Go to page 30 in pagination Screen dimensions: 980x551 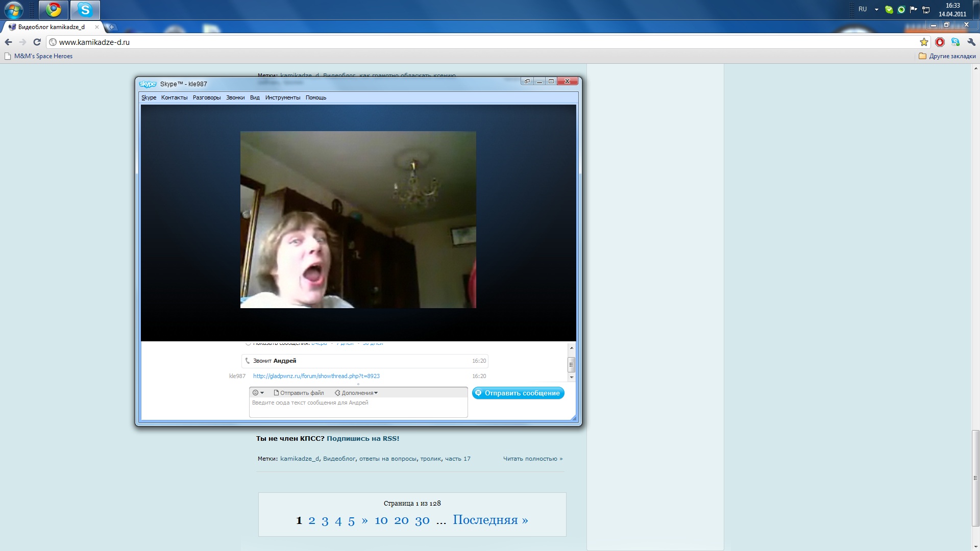pos(422,520)
